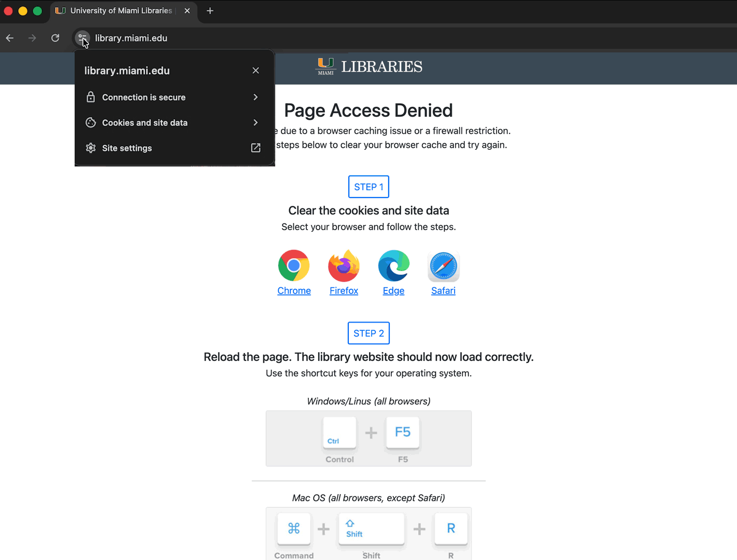The height and width of the screenshot is (560, 737).
Task: Click the cookie icon in popup
Action: click(x=91, y=122)
